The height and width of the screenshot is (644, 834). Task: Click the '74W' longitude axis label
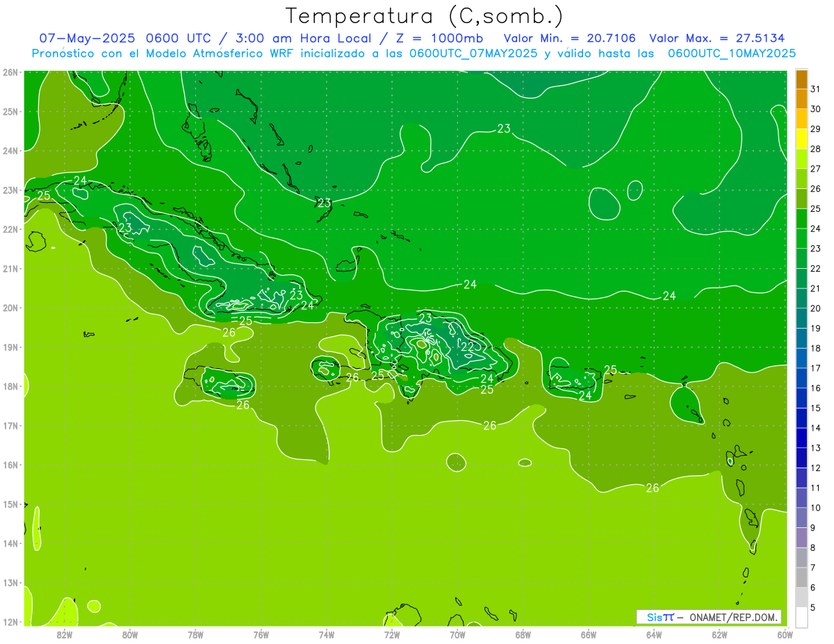[x=327, y=634]
